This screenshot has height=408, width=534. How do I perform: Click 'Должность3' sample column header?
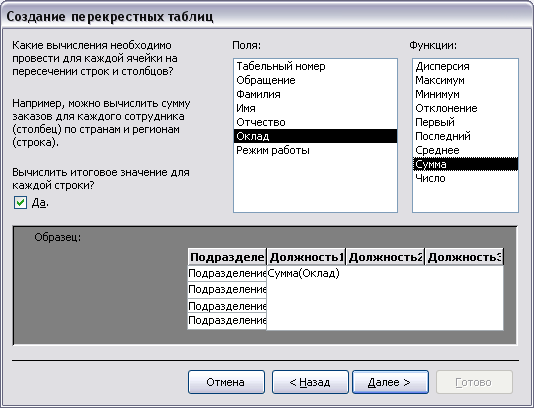coord(464,257)
